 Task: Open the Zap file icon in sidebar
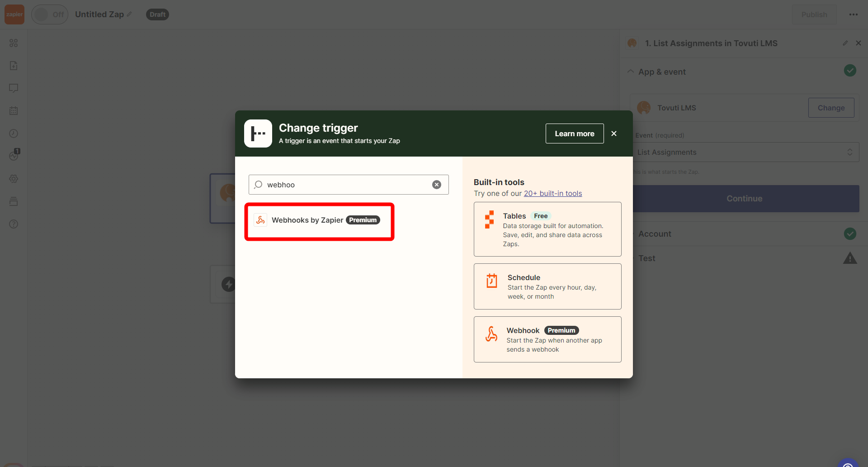pos(14,66)
